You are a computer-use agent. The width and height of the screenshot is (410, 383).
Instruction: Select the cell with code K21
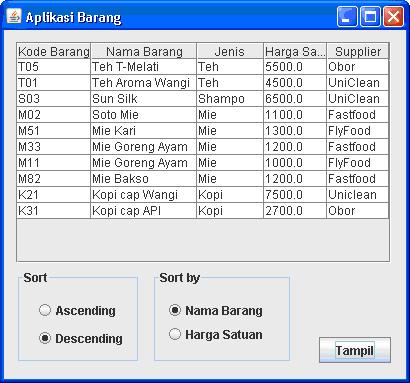[x=54, y=195]
